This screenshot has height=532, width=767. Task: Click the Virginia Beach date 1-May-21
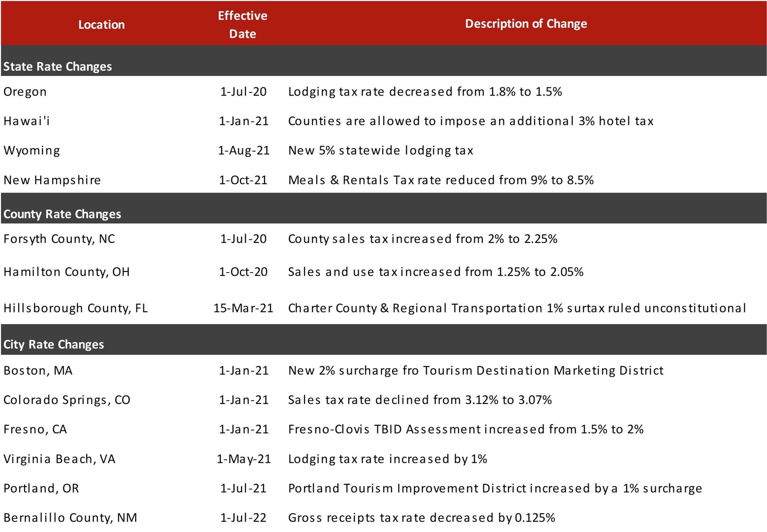pyautogui.click(x=244, y=459)
